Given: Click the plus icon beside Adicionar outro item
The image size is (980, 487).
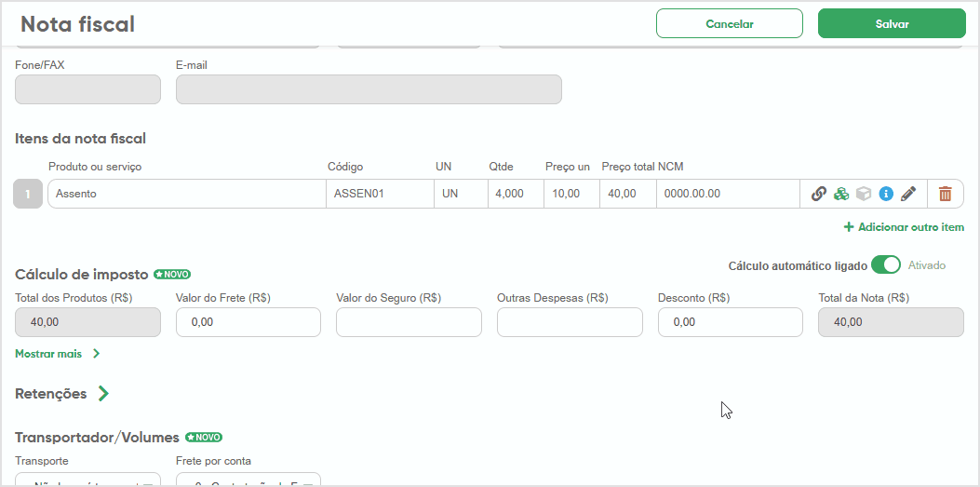Looking at the screenshot, I should [849, 227].
